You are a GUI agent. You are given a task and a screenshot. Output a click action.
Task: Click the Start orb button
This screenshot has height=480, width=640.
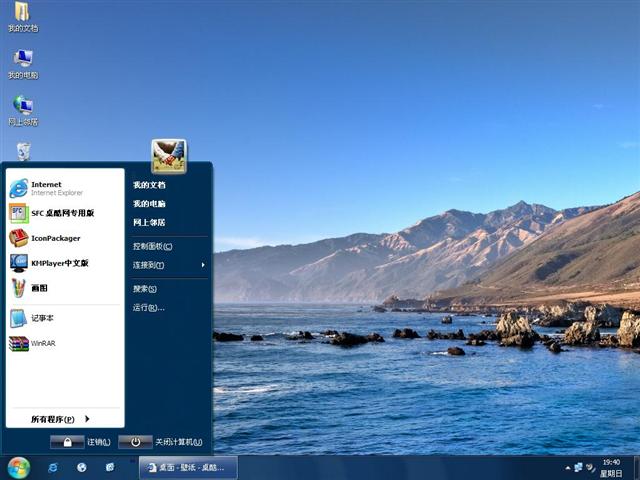coord(18,467)
